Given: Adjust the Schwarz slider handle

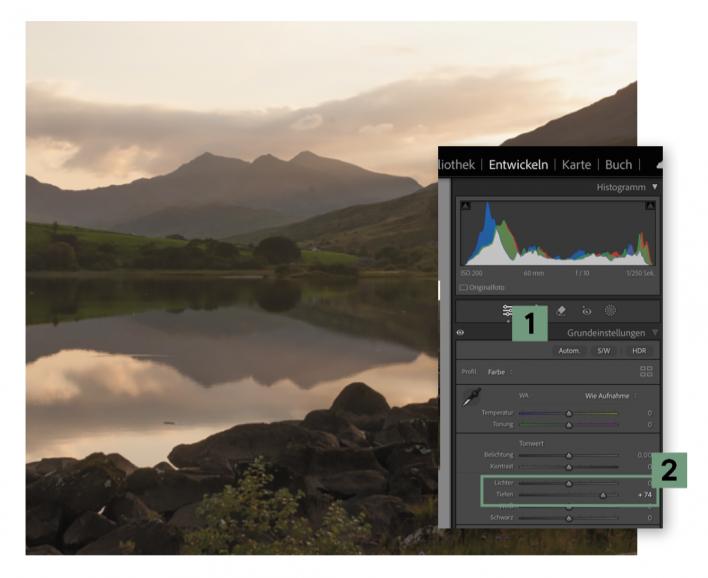Looking at the screenshot, I should pos(569,518).
